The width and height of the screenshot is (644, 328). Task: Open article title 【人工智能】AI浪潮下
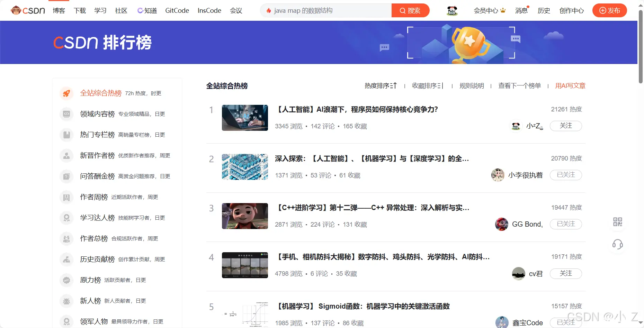357,109
